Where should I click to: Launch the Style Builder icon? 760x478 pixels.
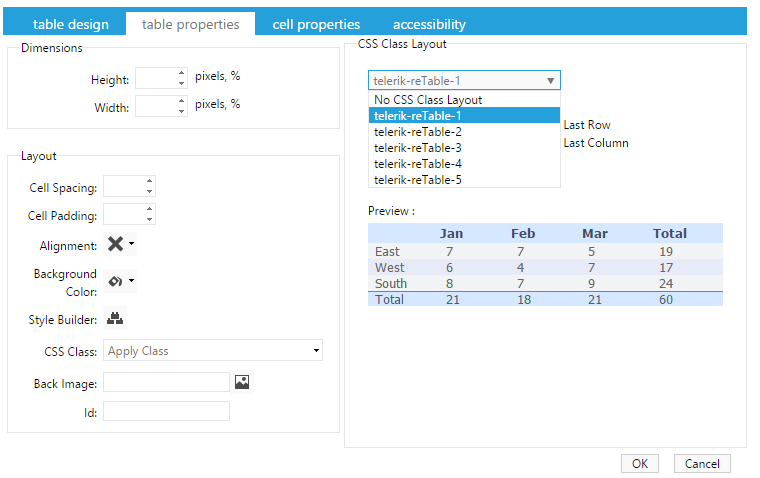[115, 318]
